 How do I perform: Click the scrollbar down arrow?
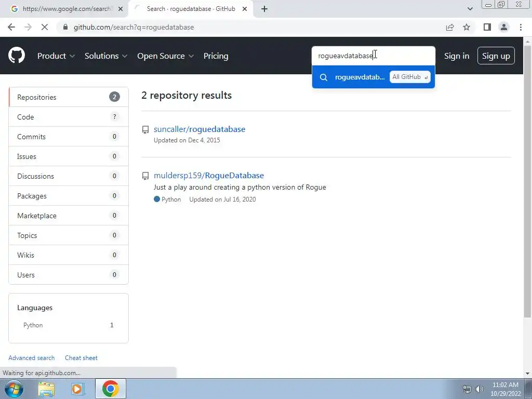click(527, 374)
